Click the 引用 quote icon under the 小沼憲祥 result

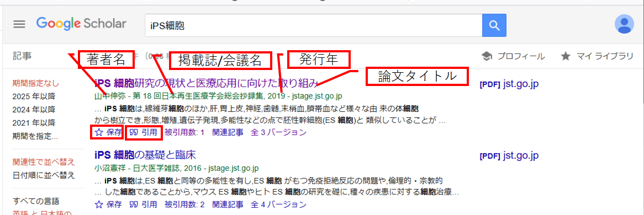pos(133,204)
